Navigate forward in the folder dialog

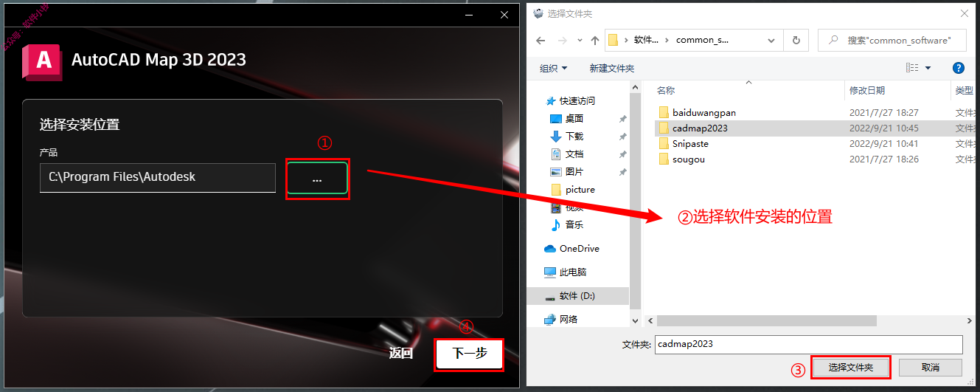tap(563, 41)
